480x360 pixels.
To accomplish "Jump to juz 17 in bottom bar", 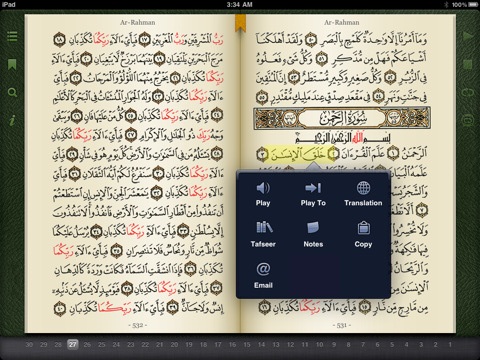I will [218, 345].
